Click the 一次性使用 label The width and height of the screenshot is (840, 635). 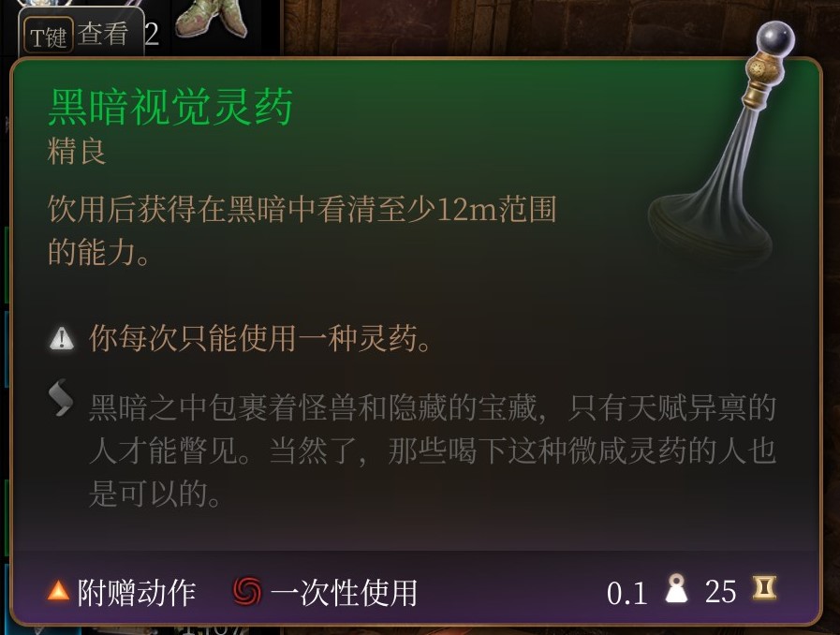coord(344,593)
